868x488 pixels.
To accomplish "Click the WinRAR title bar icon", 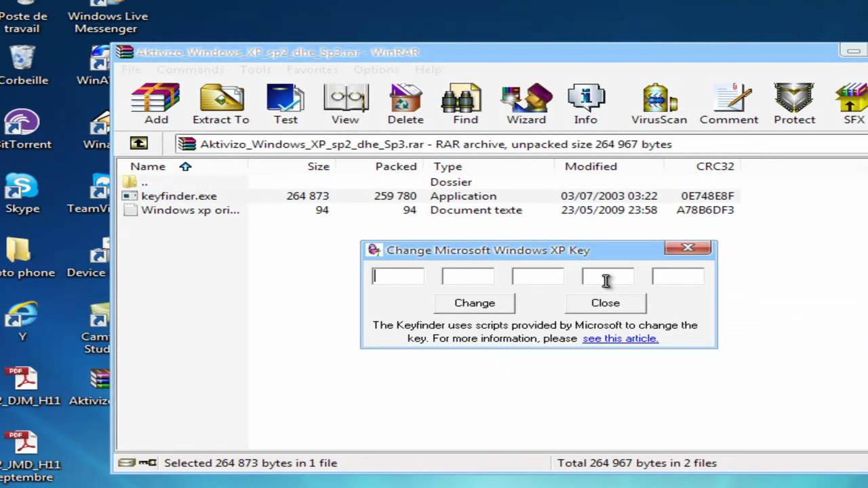I will 125,52.
